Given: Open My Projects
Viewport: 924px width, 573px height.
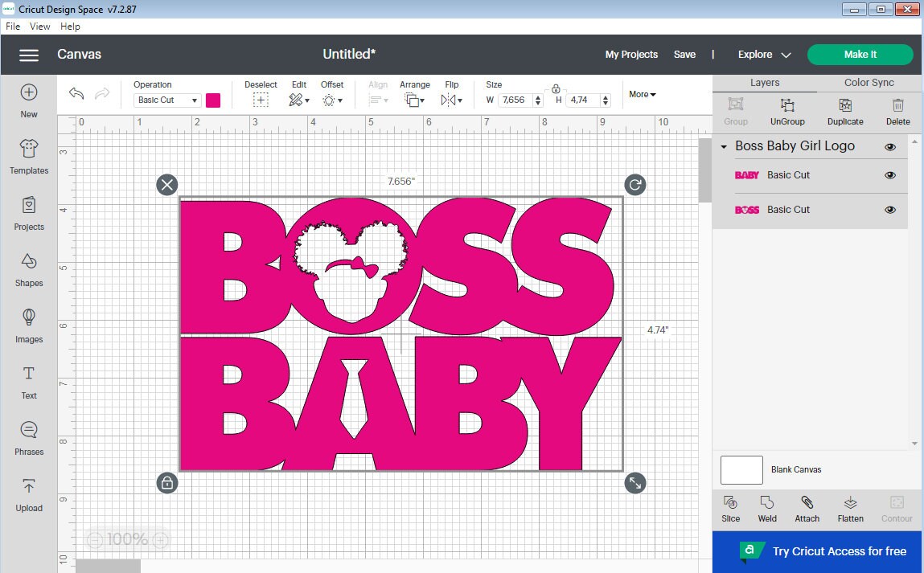Looking at the screenshot, I should 631,54.
